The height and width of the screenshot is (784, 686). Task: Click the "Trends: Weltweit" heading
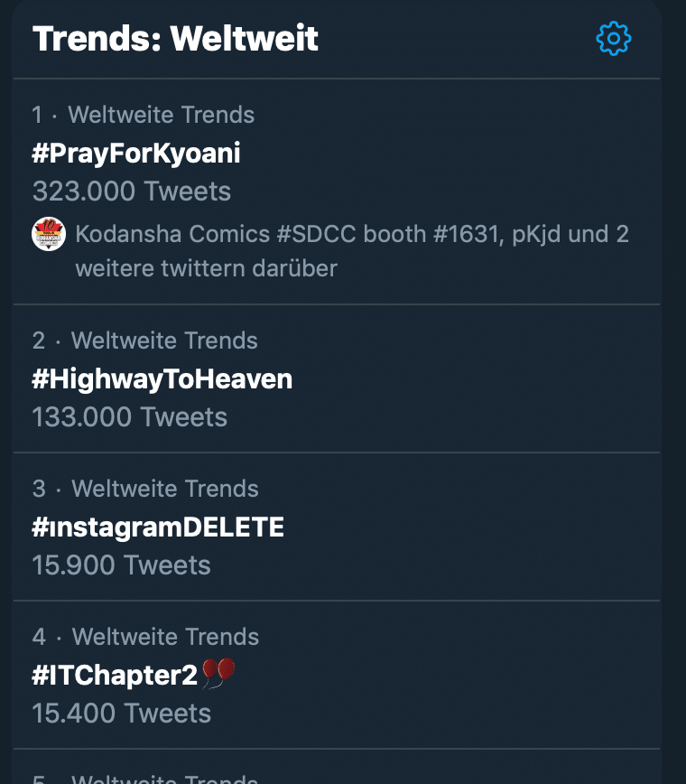click(x=176, y=39)
